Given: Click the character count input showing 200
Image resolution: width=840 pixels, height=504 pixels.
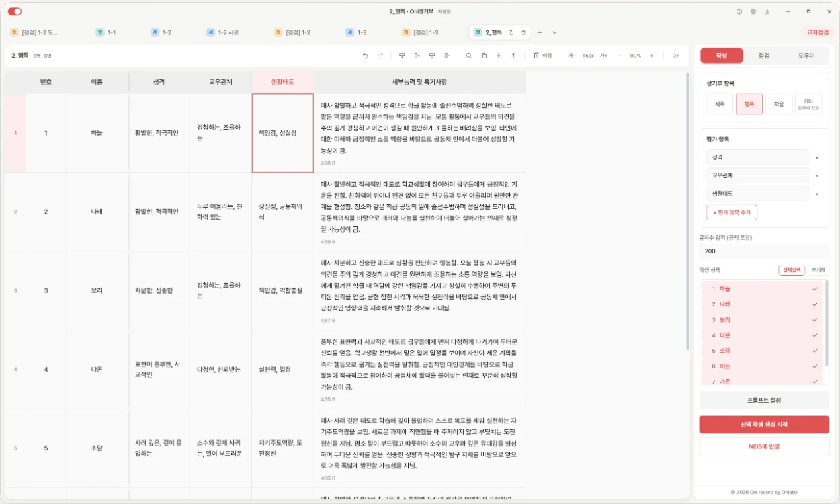Looking at the screenshot, I should [764, 251].
